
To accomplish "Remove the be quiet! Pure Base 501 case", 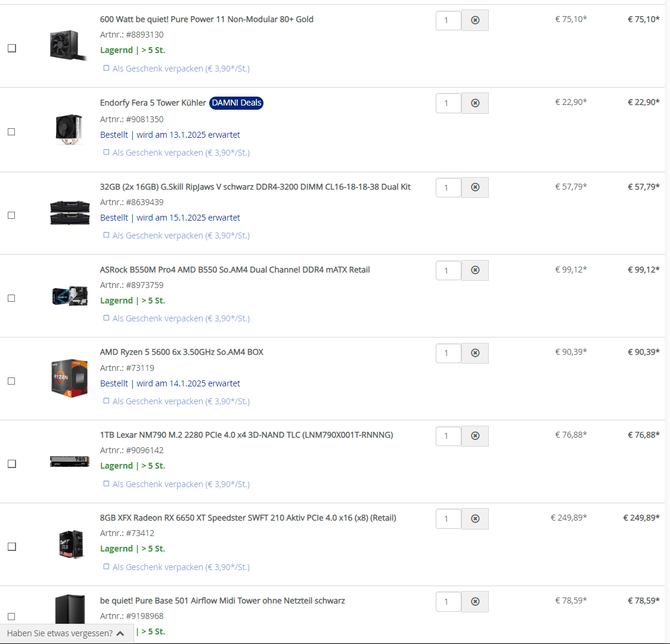I will point(474,602).
